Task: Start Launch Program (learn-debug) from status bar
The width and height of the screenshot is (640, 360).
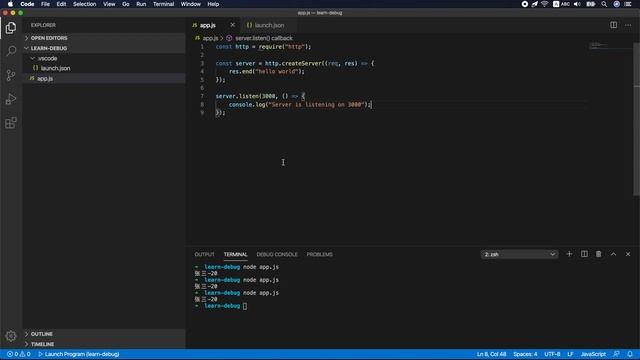Action: (79, 354)
